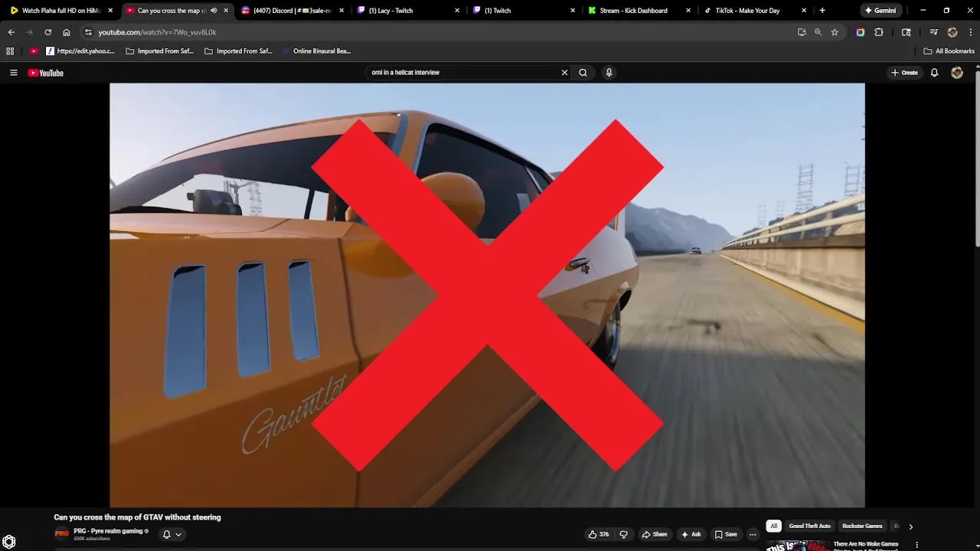Close the TikTok browser tab

point(804,11)
